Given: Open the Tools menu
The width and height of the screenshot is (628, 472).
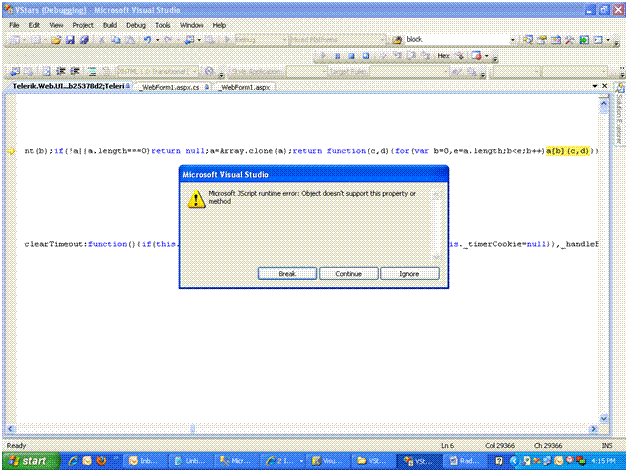Looking at the screenshot, I should pos(163,25).
